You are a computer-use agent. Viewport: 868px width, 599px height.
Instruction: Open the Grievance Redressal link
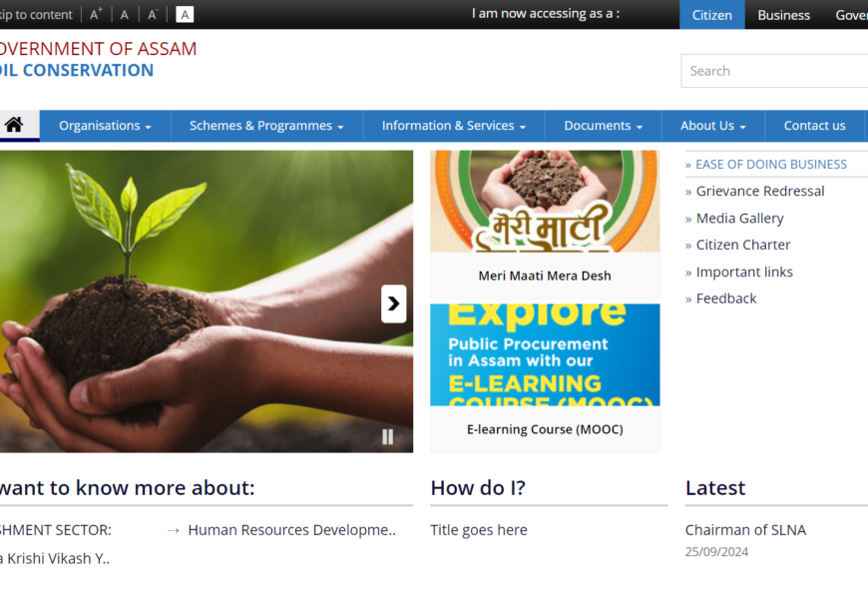coord(759,191)
